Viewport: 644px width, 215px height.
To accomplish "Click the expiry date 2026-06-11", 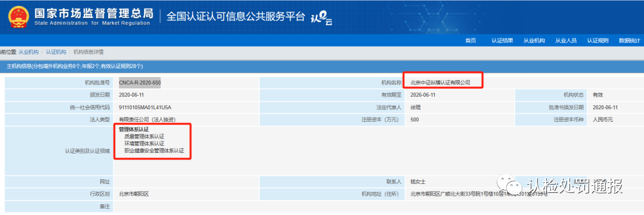I will coord(423,95).
